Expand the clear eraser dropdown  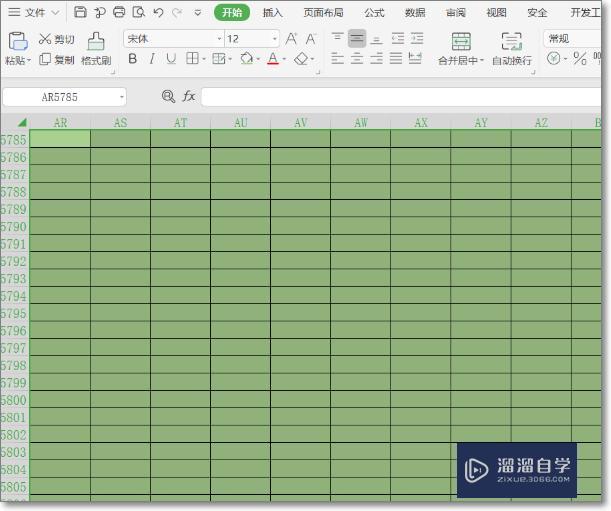tap(313, 59)
